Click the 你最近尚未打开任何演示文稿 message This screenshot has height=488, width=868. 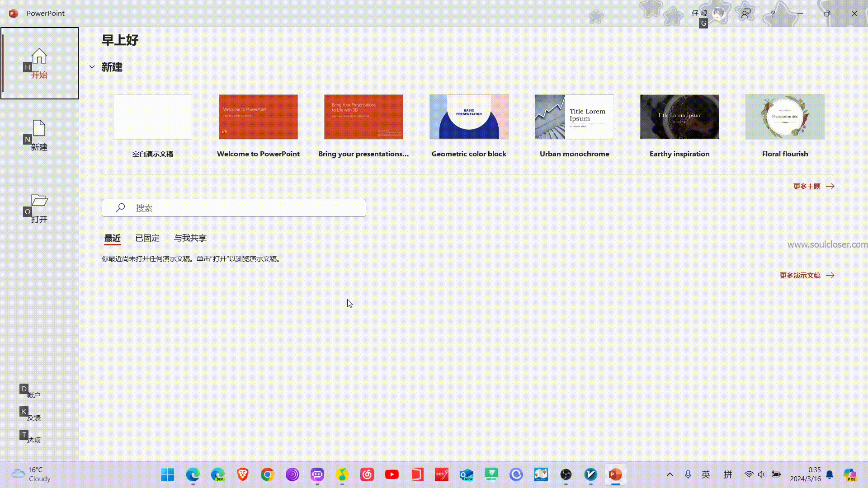pos(191,259)
